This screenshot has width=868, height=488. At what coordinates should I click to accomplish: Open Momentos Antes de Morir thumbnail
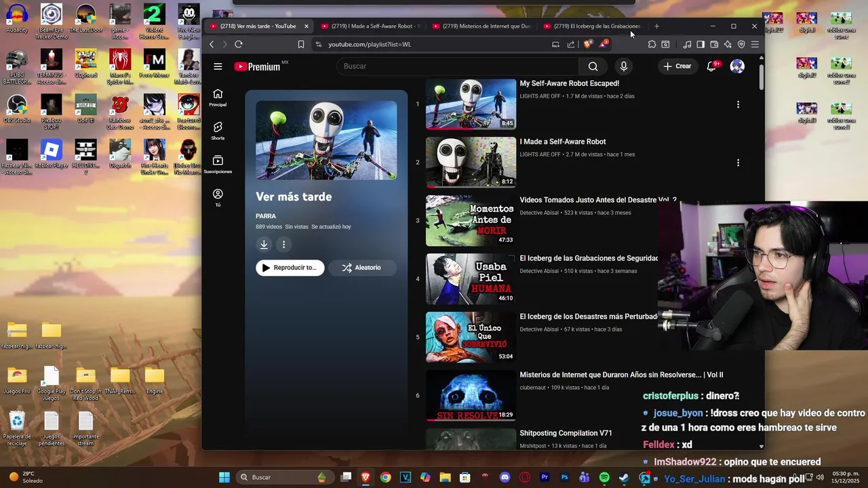(x=471, y=221)
